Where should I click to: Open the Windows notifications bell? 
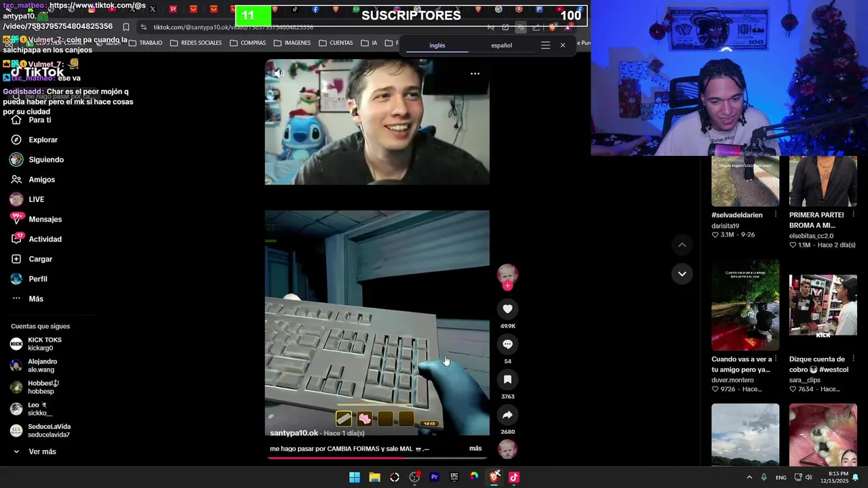pos(856,477)
